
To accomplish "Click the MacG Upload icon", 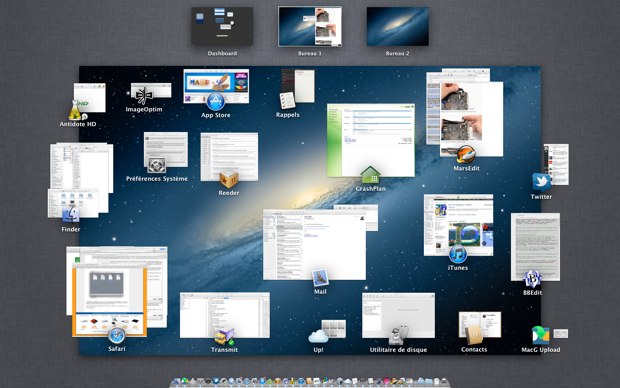I will pyautogui.click(x=540, y=335).
